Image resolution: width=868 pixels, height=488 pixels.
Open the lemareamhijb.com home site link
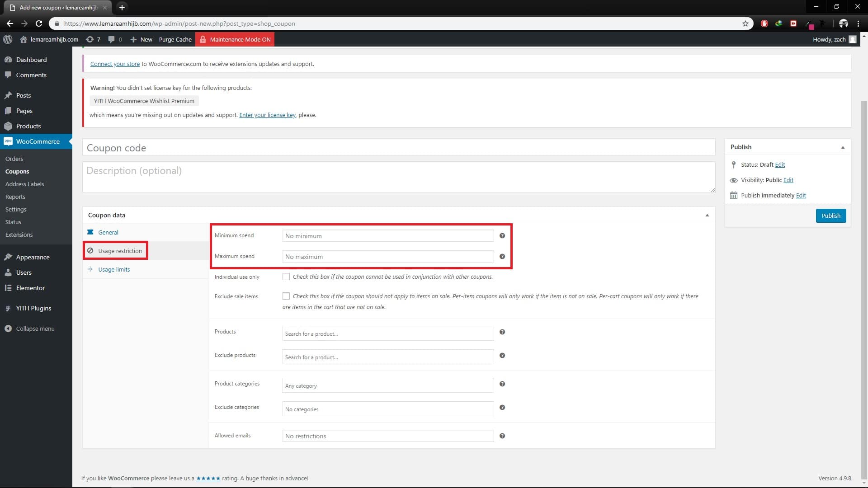pos(49,39)
